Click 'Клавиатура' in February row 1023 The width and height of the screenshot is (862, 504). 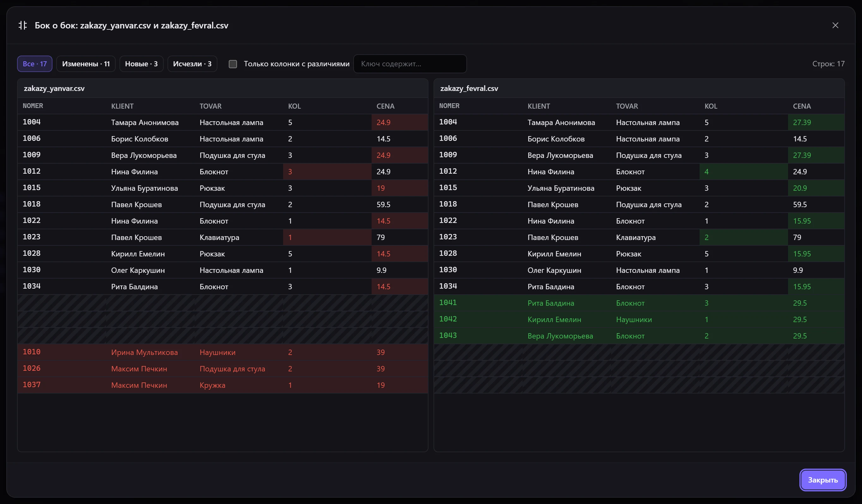(635, 237)
